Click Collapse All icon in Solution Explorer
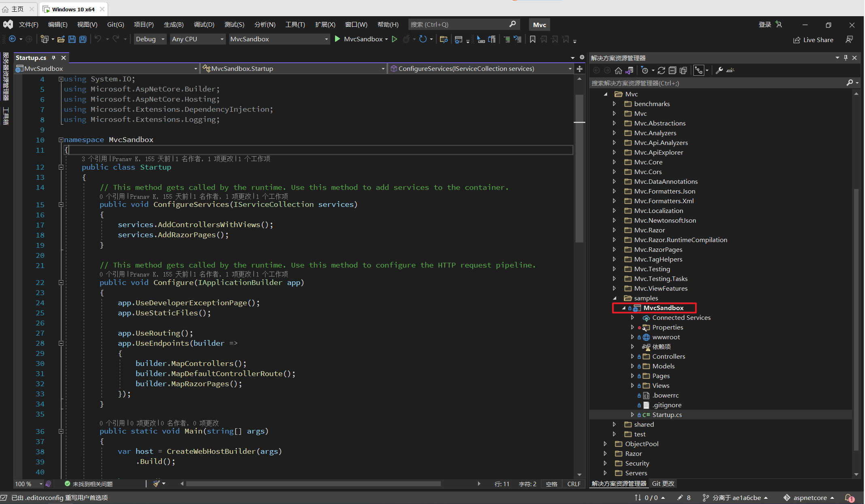 (672, 70)
